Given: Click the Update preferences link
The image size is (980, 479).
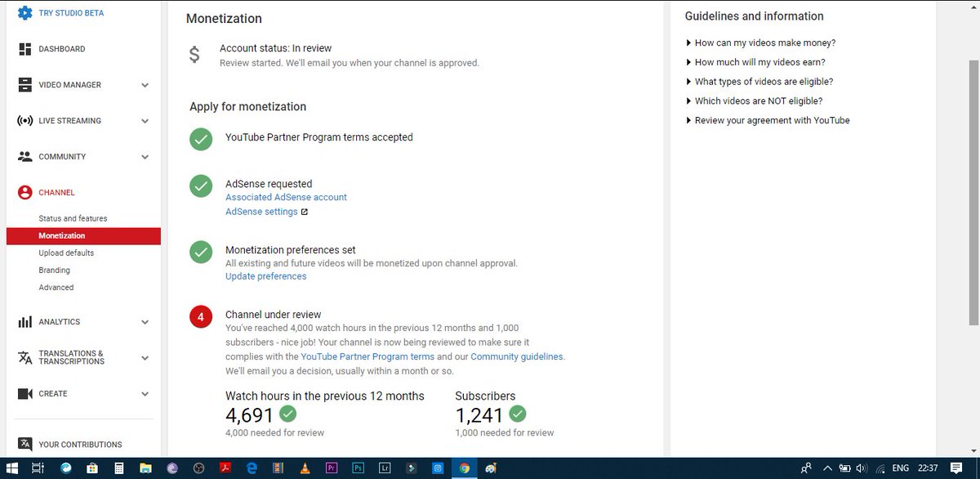Looking at the screenshot, I should click(266, 276).
